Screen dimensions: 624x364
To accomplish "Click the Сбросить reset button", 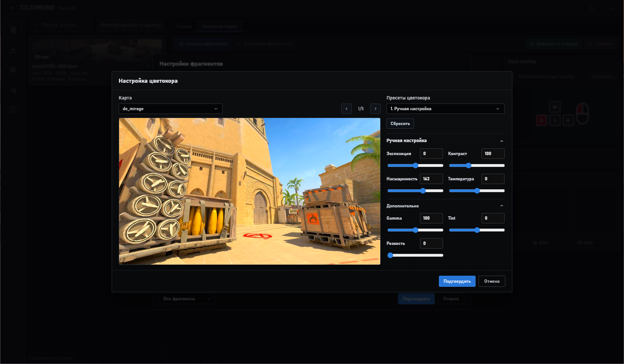I will [400, 124].
